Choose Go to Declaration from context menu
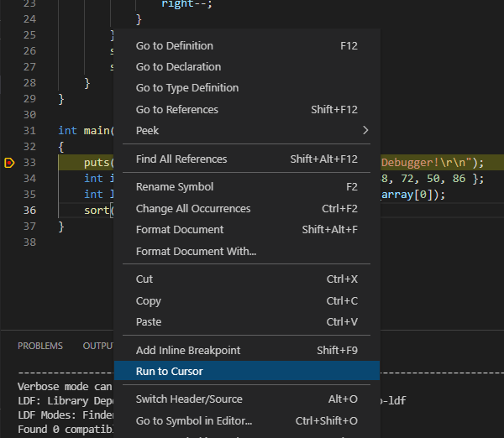 (x=178, y=66)
